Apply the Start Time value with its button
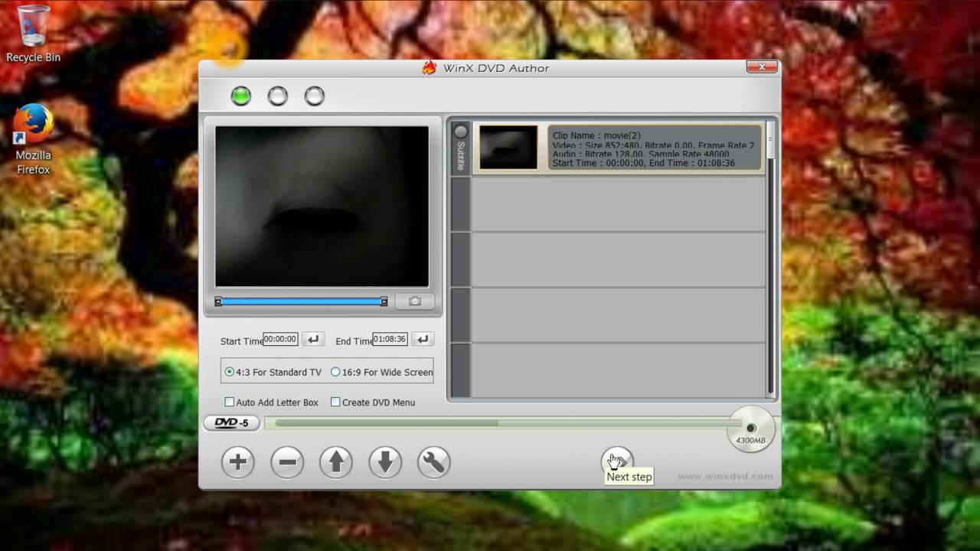980x551 pixels. (313, 339)
